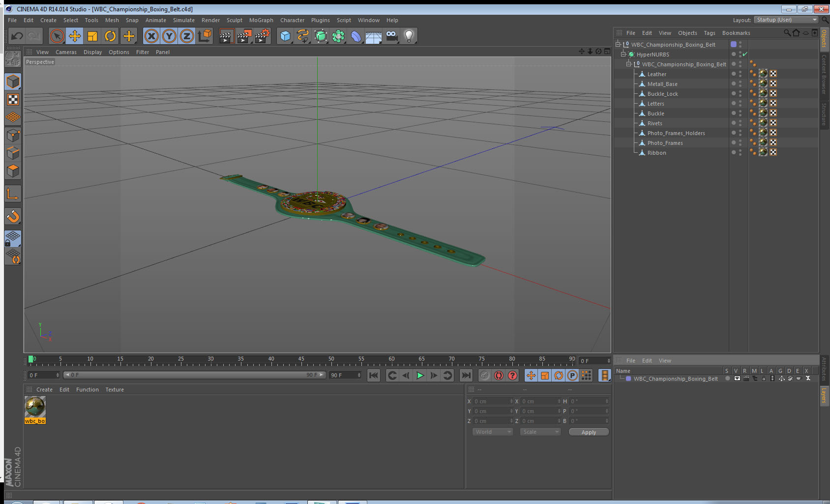Screen dimensions: 830x504
Task: Toggle the Snap magnet icon
Action: 13,217
